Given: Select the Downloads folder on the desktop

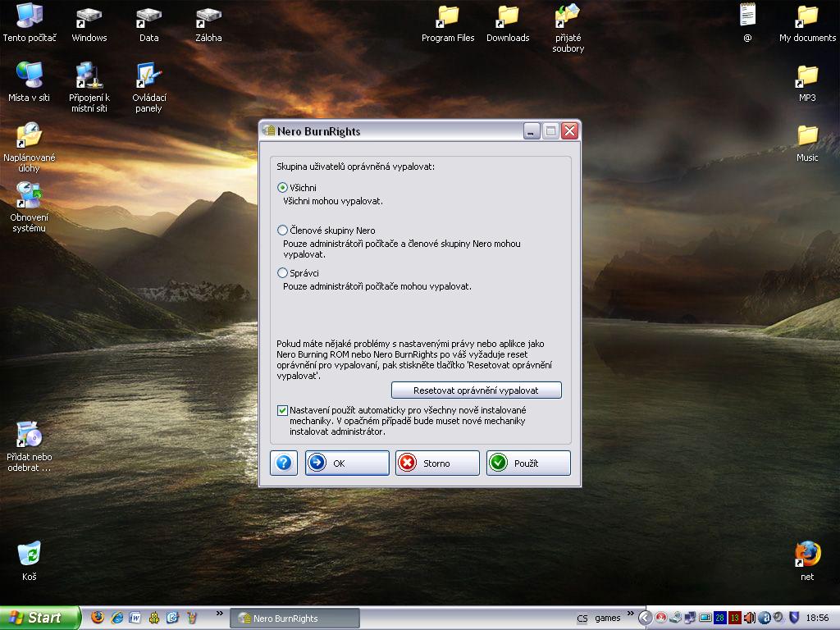Looking at the screenshot, I should click(508, 24).
